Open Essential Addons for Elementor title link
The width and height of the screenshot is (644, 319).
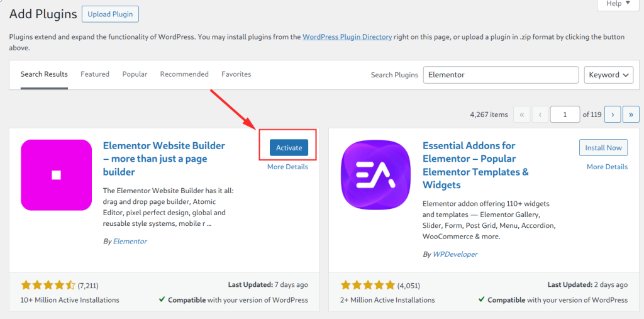(475, 165)
